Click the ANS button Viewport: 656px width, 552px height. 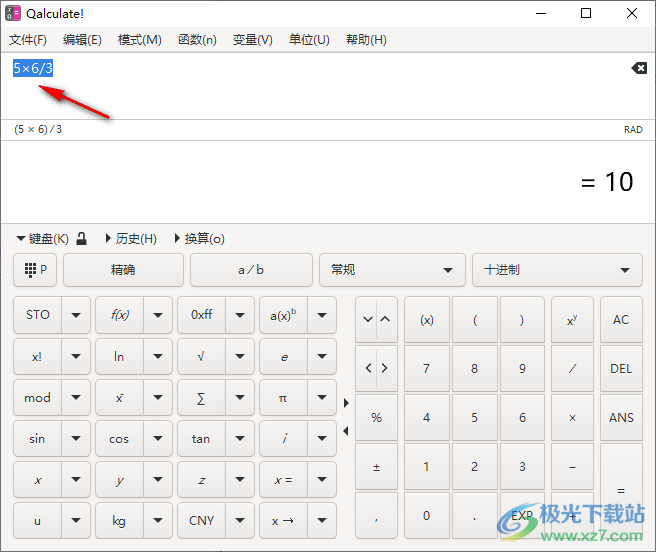coord(621,417)
